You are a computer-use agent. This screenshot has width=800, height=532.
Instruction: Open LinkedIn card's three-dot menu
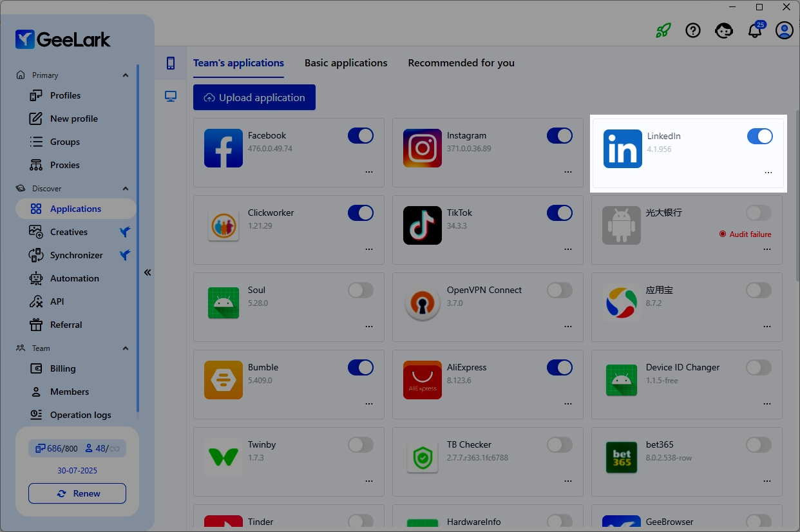(768, 173)
